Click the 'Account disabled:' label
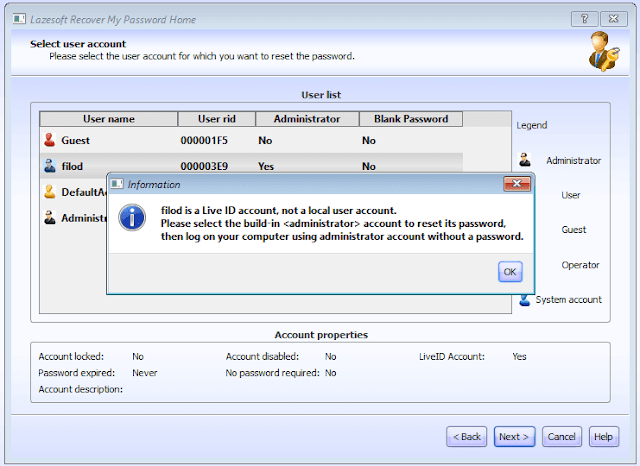The image size is (640, 466). click(x=262, y=357)
